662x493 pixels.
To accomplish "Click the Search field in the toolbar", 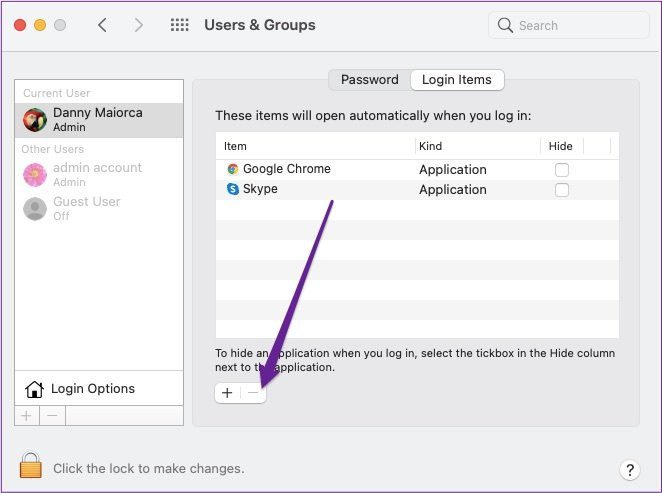I will (x=569, y=25).
